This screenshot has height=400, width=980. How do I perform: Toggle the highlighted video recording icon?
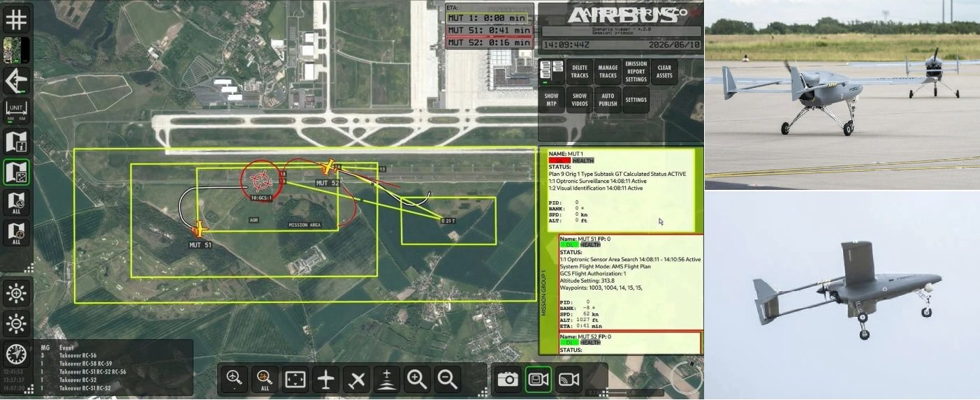(539, 380)
